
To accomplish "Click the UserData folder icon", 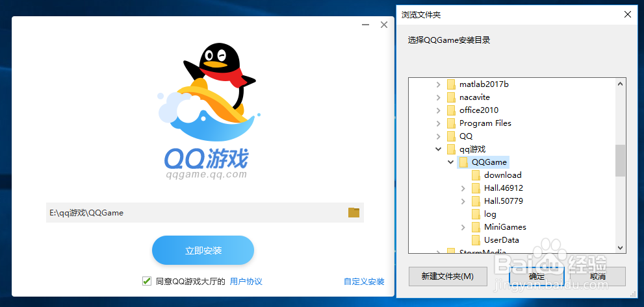I will [476, 239].
